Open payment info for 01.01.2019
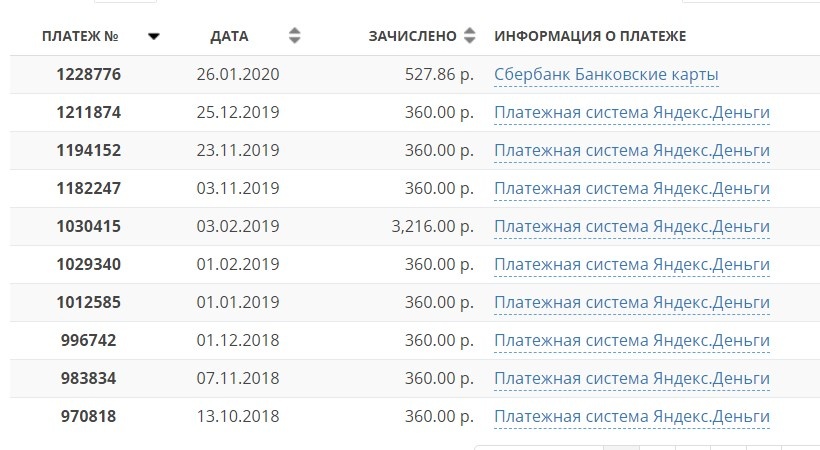 [632, 303]
